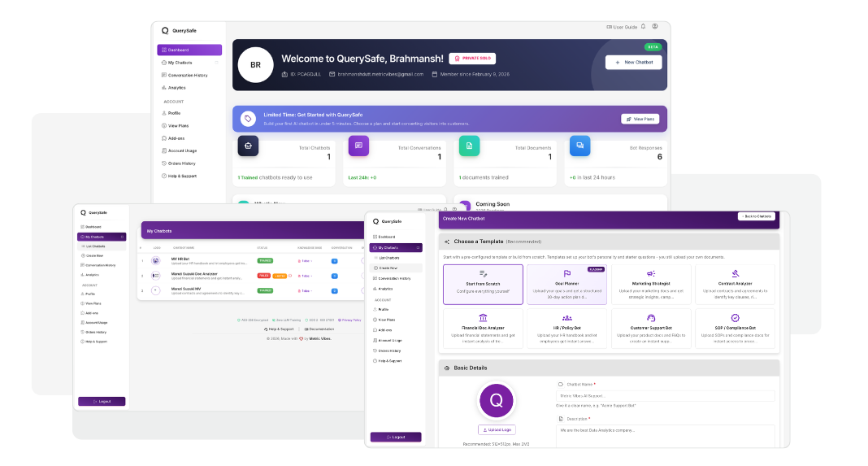Open the Privacy Policy footer link
This screenshot has width=868, height=466.
pyautogui.click(x=349, y=320)
